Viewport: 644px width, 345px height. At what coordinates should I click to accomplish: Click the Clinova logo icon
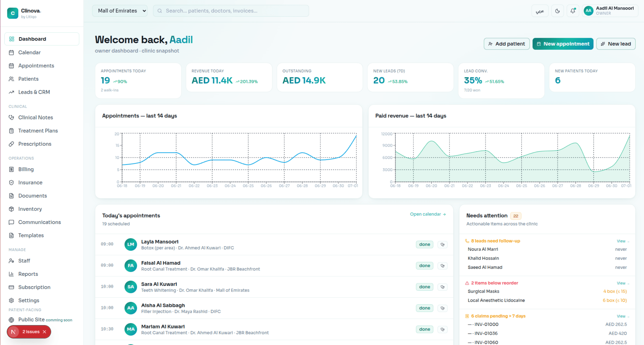click(x=13, y=13)
